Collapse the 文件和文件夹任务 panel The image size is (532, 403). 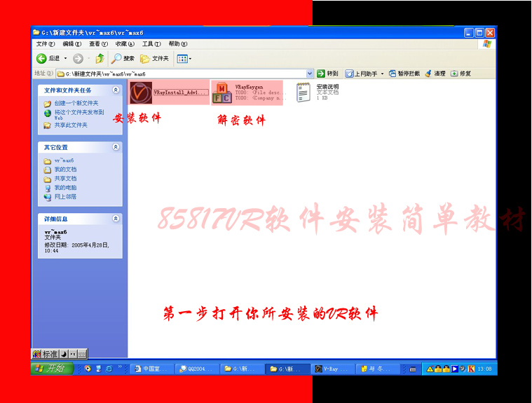[116, 90]
